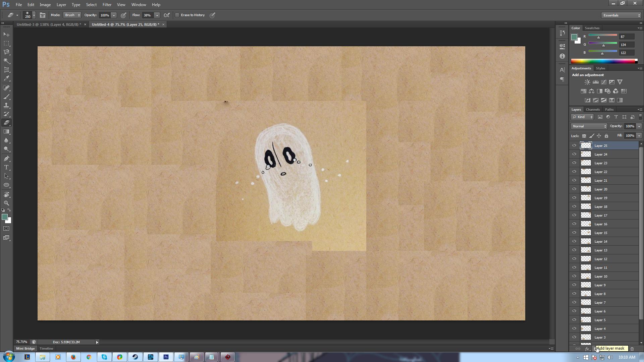Change screen mode from toolbar bottom
Screen dimensions: 644x362
(6, 238)
